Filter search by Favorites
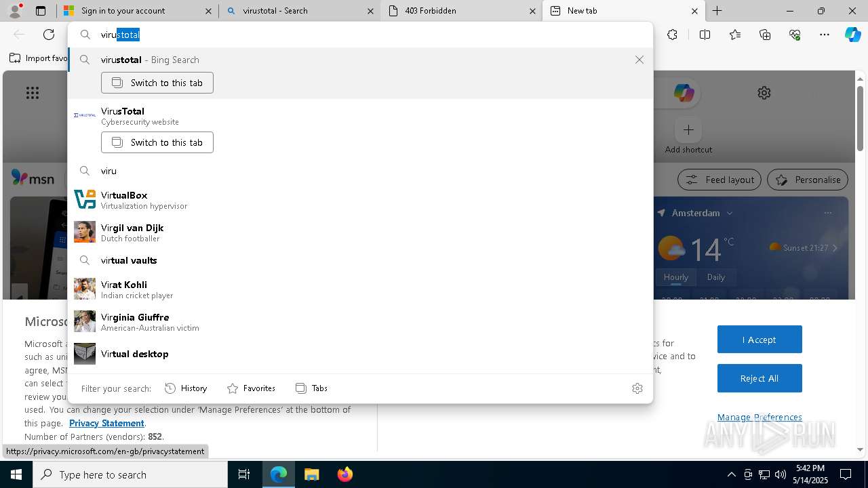868x488 pixels. tap(251, 388)
